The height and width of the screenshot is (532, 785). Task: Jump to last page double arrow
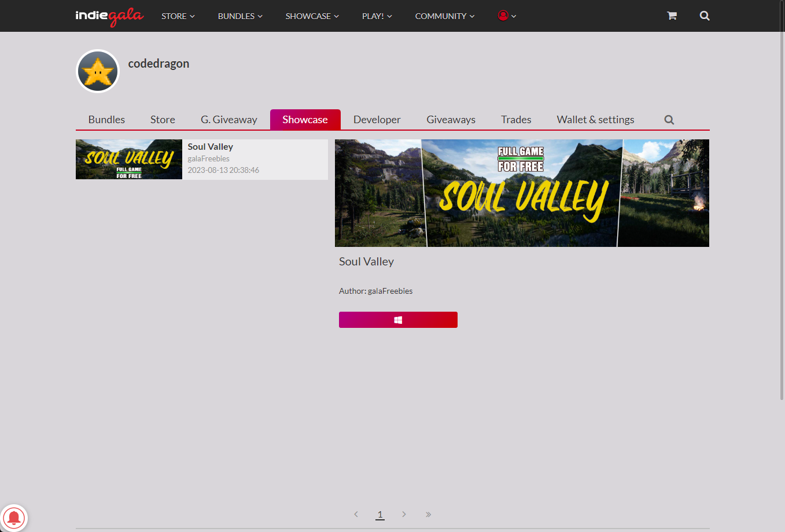point(429,514)
